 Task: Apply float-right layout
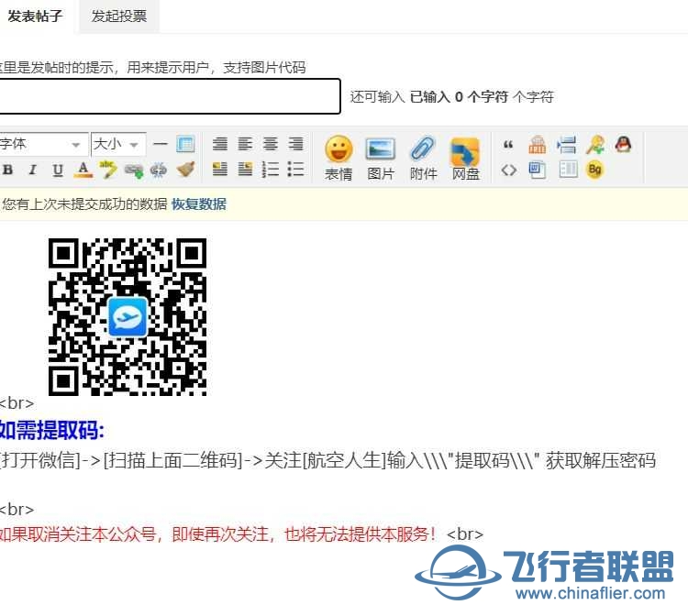tap(245, 170)
